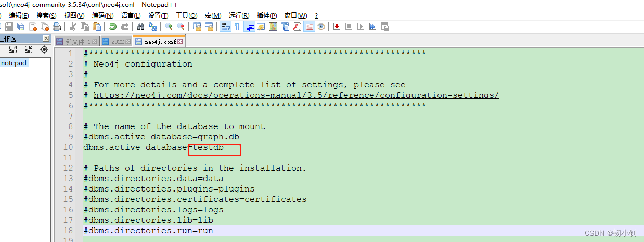This screenshot has height=242, width=644.
Task: Close the 2022 tab
Action: (x=128, y=42)
